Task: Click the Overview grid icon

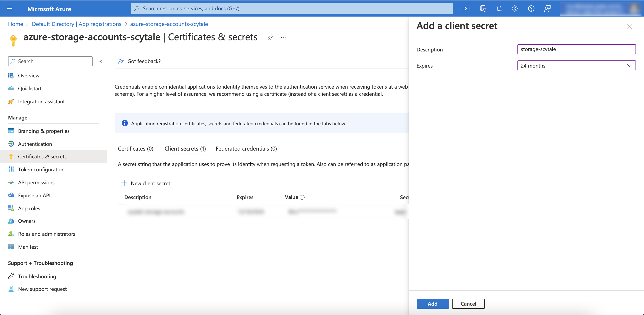Action: pos(11,75)
